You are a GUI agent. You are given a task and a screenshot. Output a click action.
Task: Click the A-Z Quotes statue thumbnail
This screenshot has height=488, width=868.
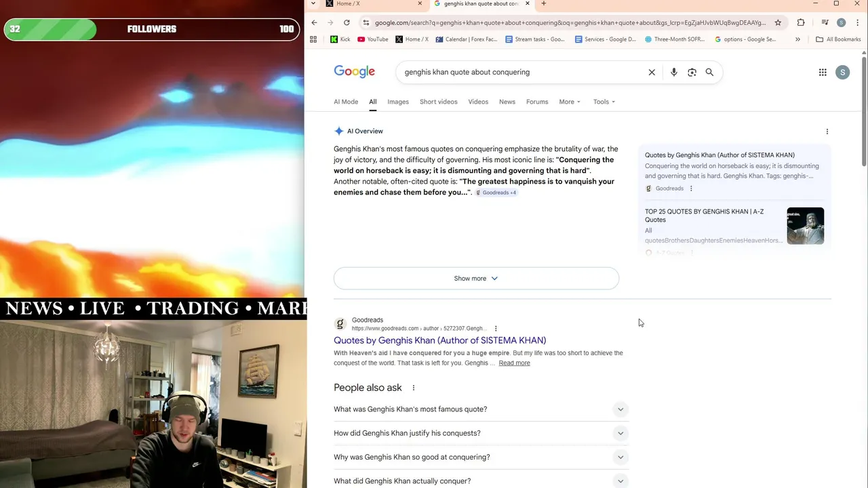tap(805, 226)
